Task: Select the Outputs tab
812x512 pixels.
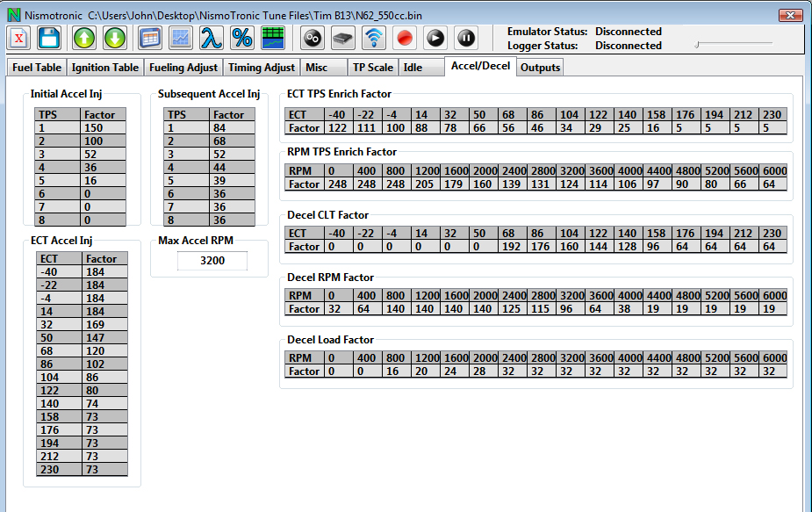Action: (x=539, y=68)
